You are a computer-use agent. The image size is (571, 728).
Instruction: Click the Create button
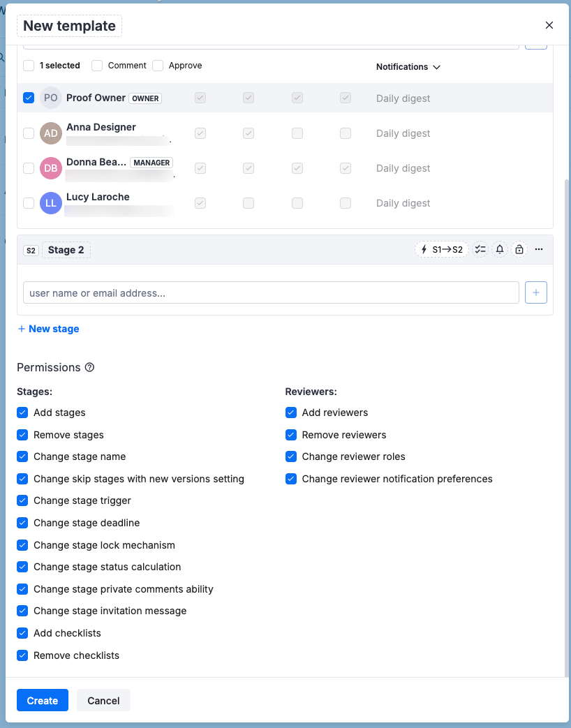pos(43,700)
